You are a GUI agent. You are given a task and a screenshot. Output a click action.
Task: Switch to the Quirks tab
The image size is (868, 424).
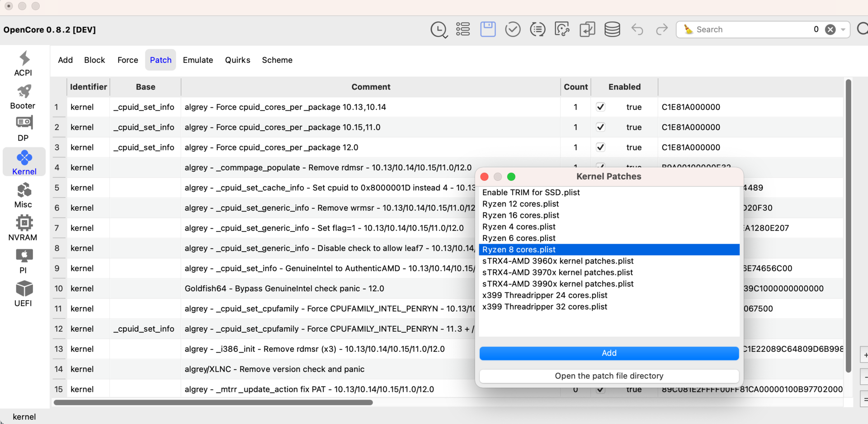(237, 60)
